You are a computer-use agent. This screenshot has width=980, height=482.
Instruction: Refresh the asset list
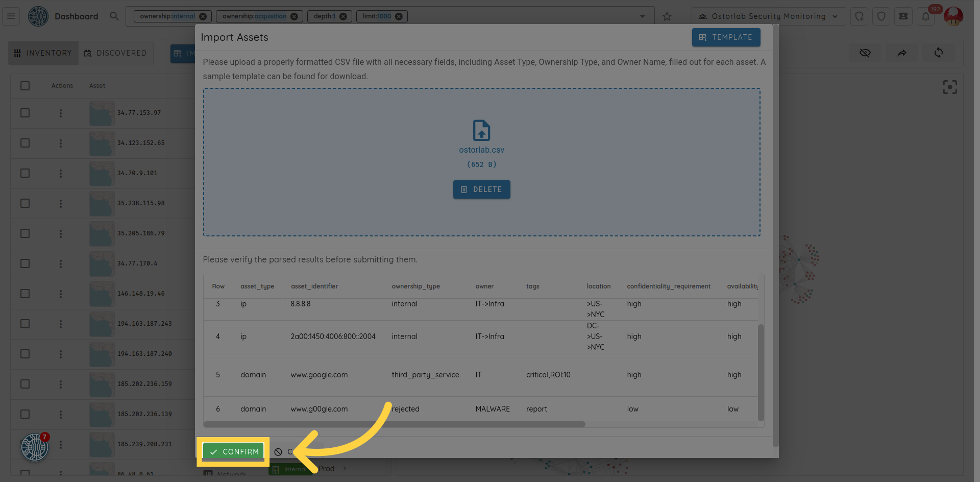938,53
